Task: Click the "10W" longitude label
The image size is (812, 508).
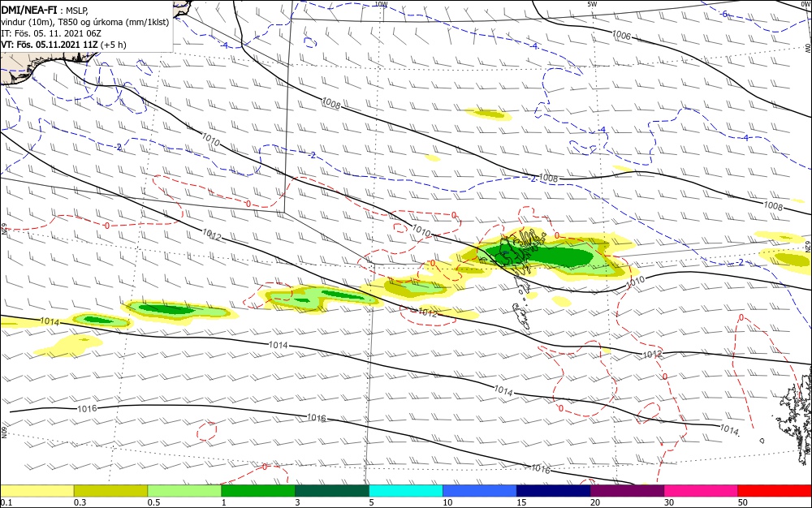Action: (381, 4)
